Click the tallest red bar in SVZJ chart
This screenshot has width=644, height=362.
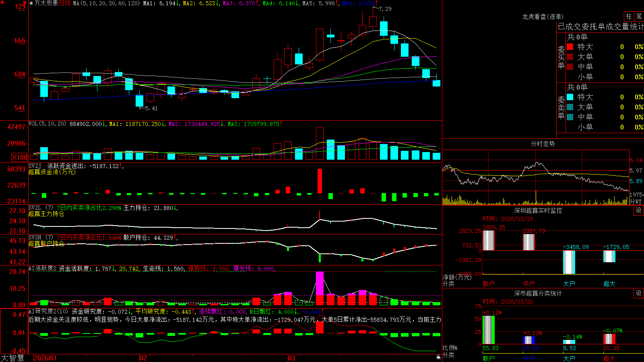tap(320, 181)
